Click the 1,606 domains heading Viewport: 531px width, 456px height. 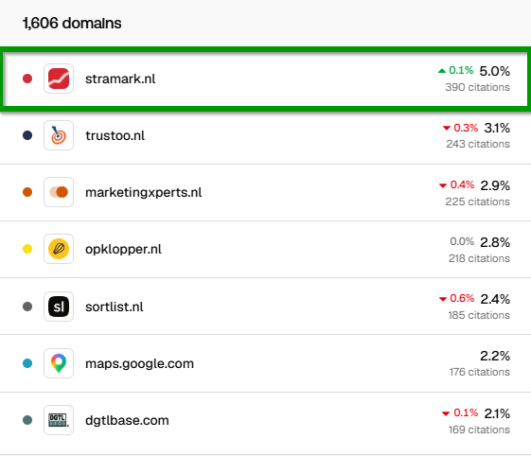click(72, 23)
